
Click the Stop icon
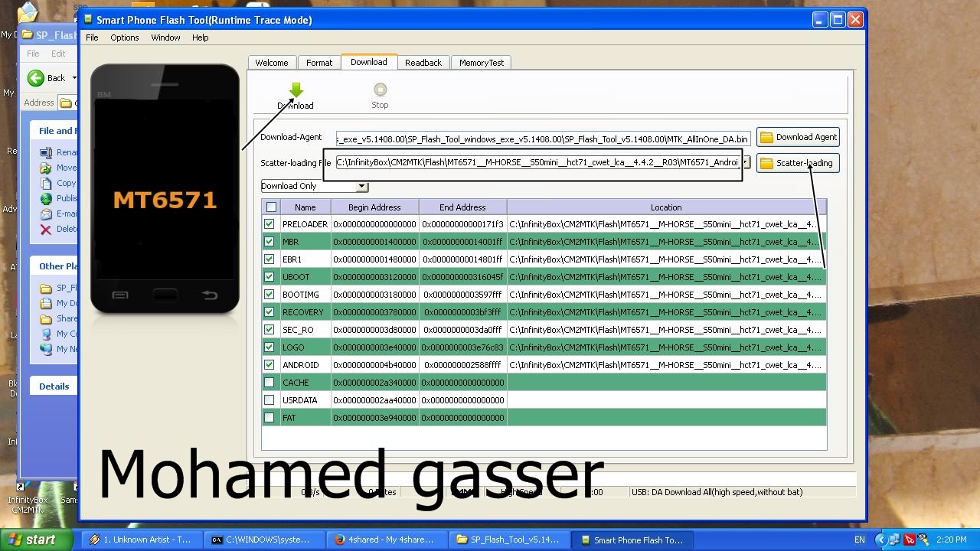pyautogui.click(x=380, y=90)
